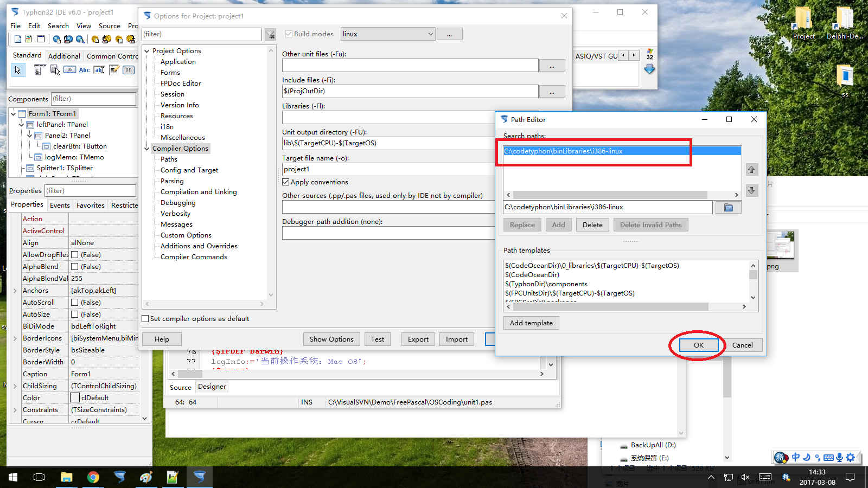Toggle Set compiler options as default checkbox
This screenshot has width=868, height=488.
[x=145, y=319]
